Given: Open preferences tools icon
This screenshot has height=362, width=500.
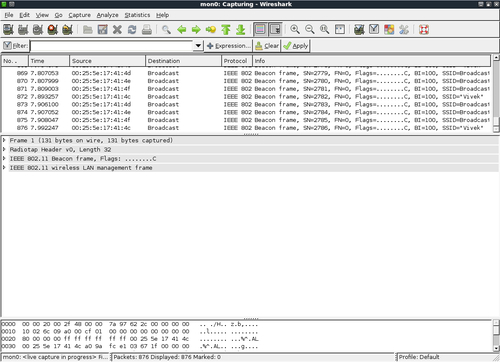Looking at the screenshot, I should tap(404, 30).
